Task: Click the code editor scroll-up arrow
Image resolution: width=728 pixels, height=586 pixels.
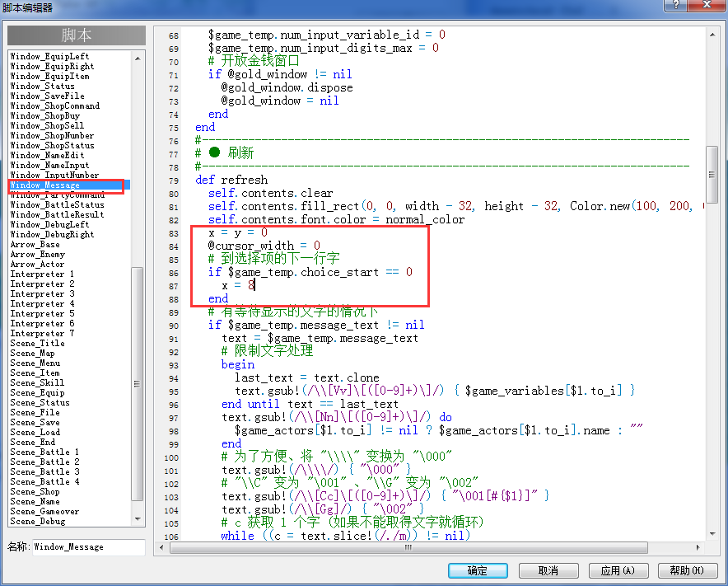Action: (712, 35)
